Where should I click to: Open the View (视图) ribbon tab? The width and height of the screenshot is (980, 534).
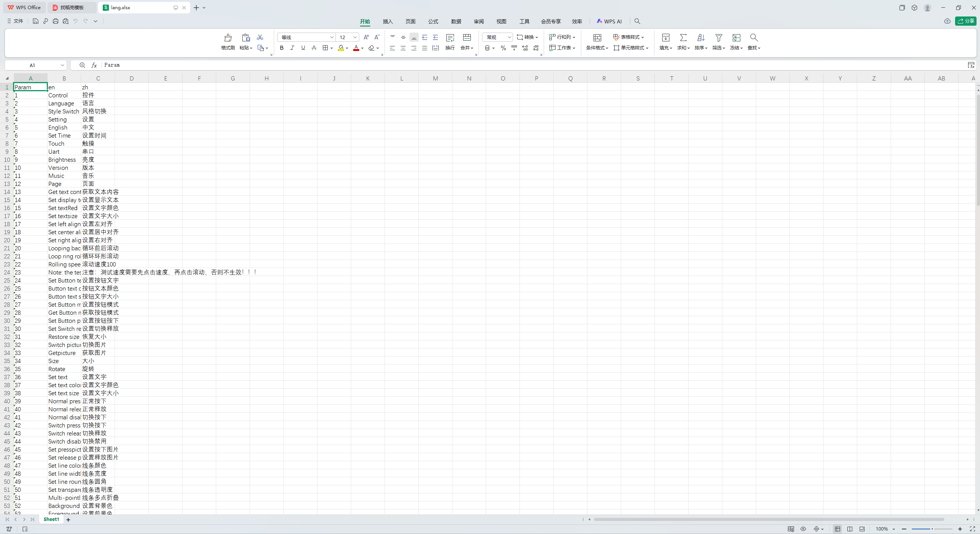pyautogui.click(x=502, y=21)
